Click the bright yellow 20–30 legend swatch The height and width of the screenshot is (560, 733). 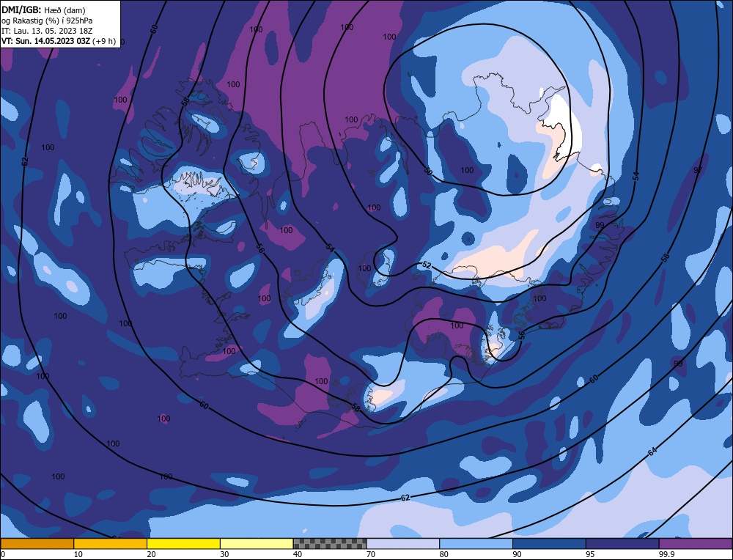183,543
